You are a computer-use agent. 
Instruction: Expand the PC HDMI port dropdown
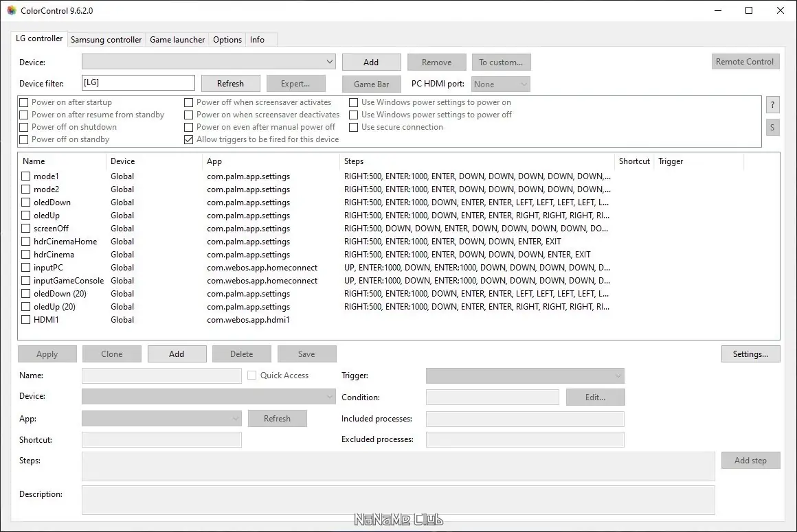pyautogui.click(x=501, y=84)
